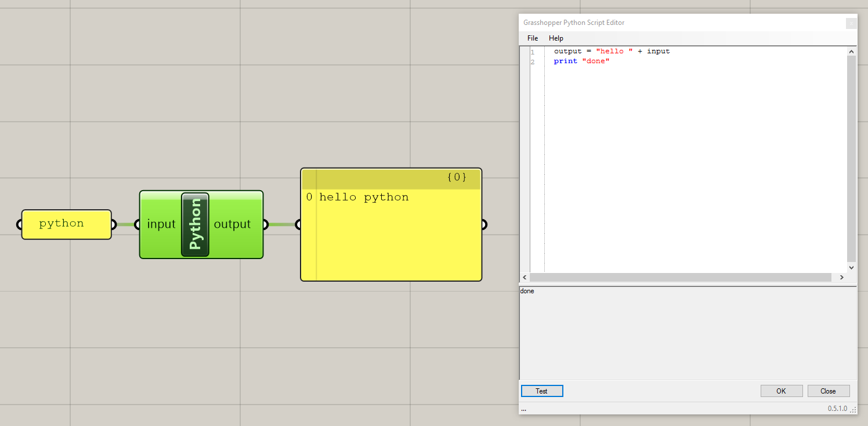
Task: Click vertical scrollbar down arrow in code editor
Action: 851,268
